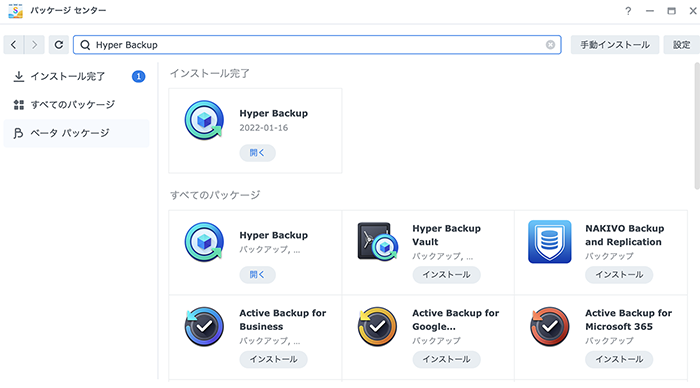Screen dimensions: 700x388
Task: Open 手動インストール manual install
Action: point(615,45)
